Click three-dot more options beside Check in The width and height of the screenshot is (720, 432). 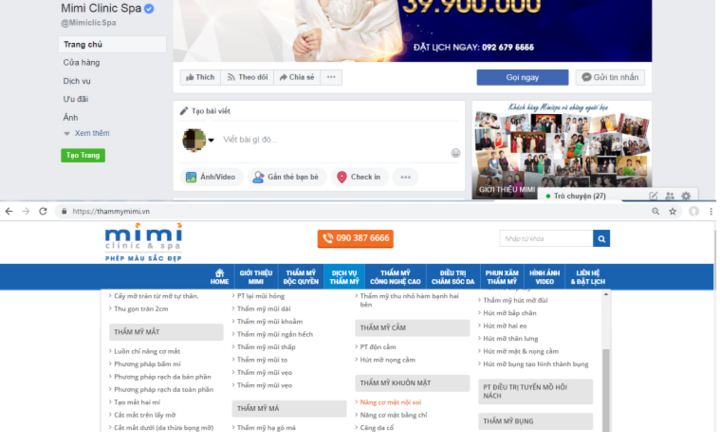pos(405,177)
